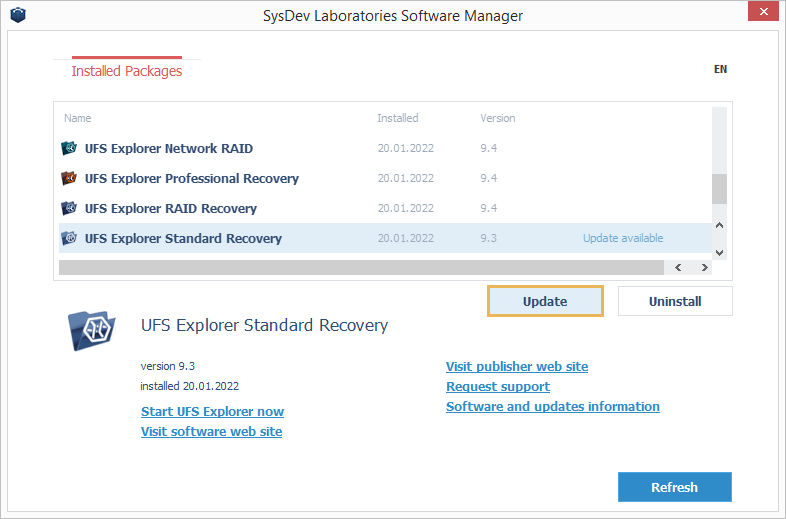Click install date of Professional Recovery row
The height and width of the screenshot is (519, 786).
point(406,178)
